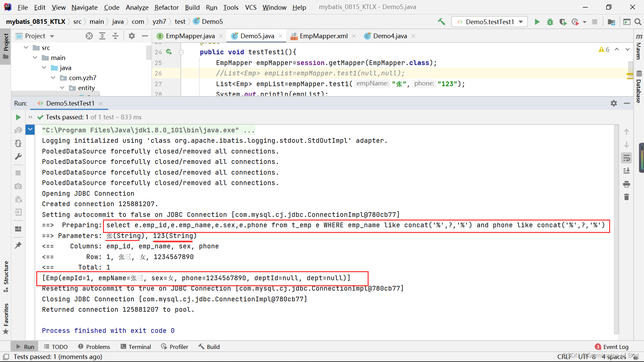Open Project Structure icon in toolbar
This screenshot has height=362, width=644.
click(611, 22)
